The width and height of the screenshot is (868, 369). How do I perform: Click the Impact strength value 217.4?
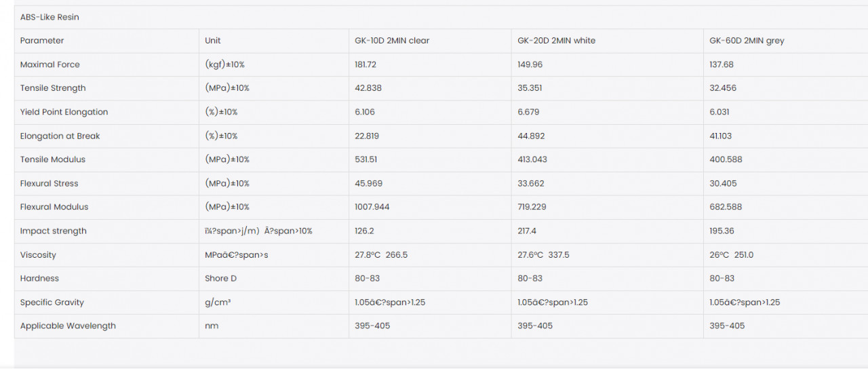pos(527,231)
